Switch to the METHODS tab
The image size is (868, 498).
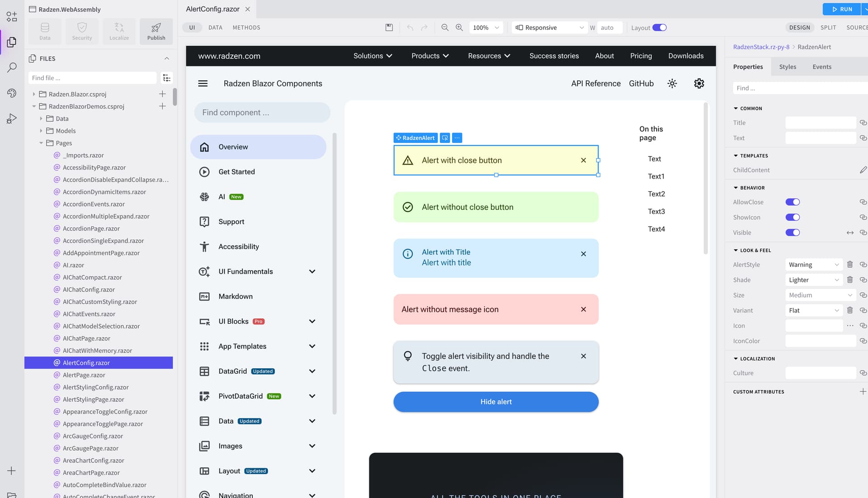coord(246,28)
